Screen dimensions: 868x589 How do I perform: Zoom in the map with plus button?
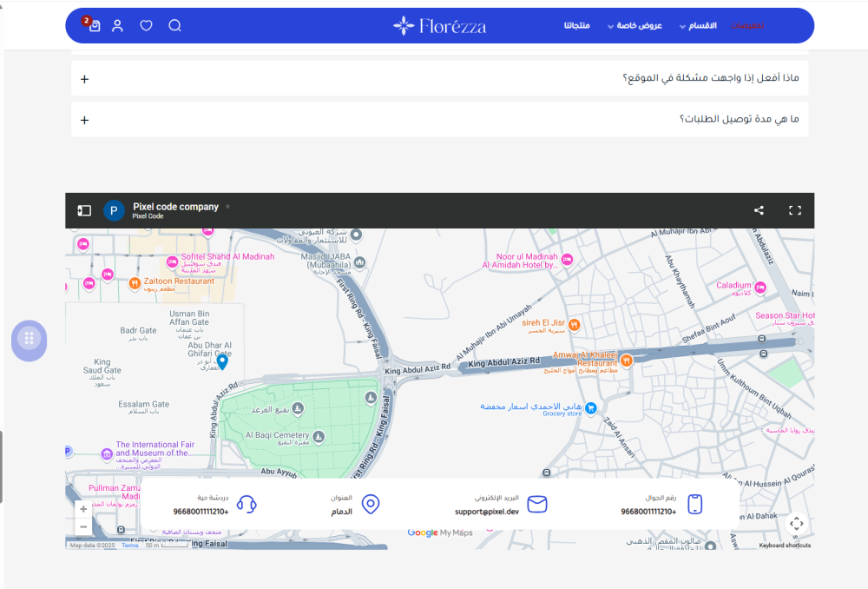(x=83, y=509)
